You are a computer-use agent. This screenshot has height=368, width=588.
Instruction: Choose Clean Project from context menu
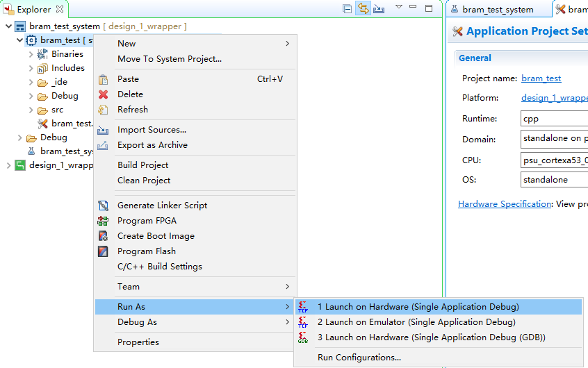[x=195, y=181]
